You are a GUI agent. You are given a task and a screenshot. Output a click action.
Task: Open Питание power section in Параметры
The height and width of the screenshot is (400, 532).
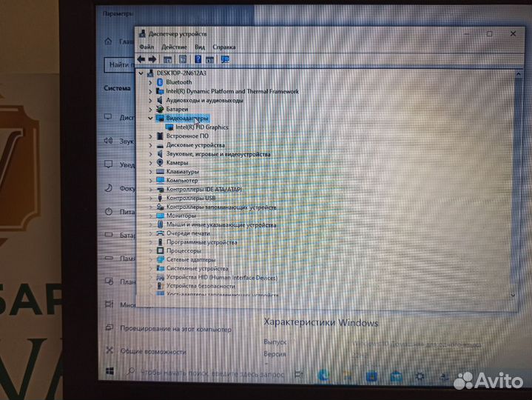click(x=119, y=212)
